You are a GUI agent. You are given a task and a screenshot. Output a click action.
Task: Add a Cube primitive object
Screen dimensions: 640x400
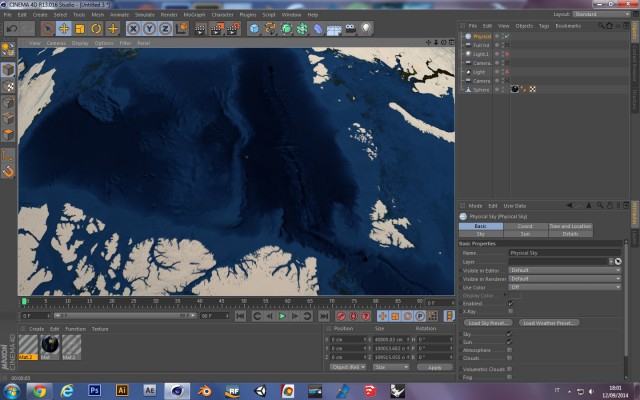click(254, 29)
